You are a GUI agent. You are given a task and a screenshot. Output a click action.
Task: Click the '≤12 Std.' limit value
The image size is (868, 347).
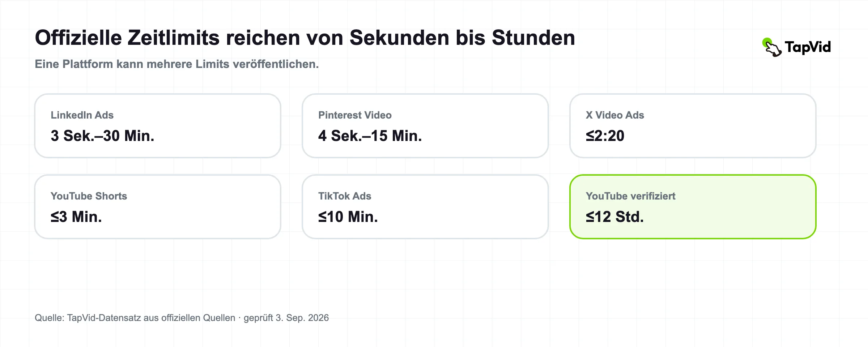[x=615, y=217]
